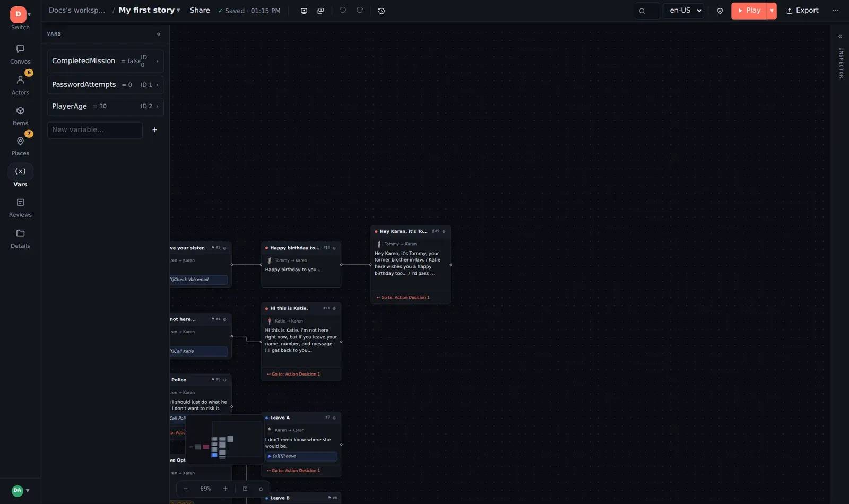Image resolution: width=849 pixels, height=504 pixels.
Task: Click the search field in top bar
Action: click(x=647, y=11)
